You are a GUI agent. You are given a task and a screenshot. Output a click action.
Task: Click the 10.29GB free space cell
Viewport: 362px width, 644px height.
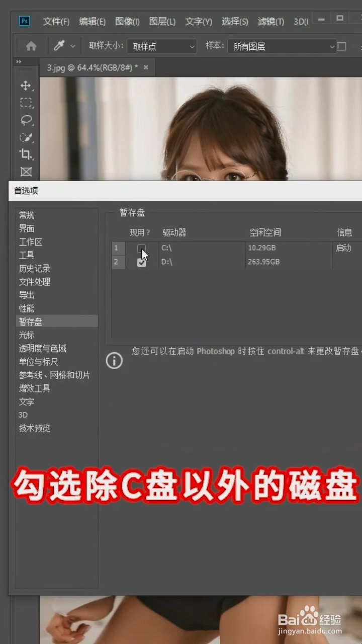click(289, 248)
